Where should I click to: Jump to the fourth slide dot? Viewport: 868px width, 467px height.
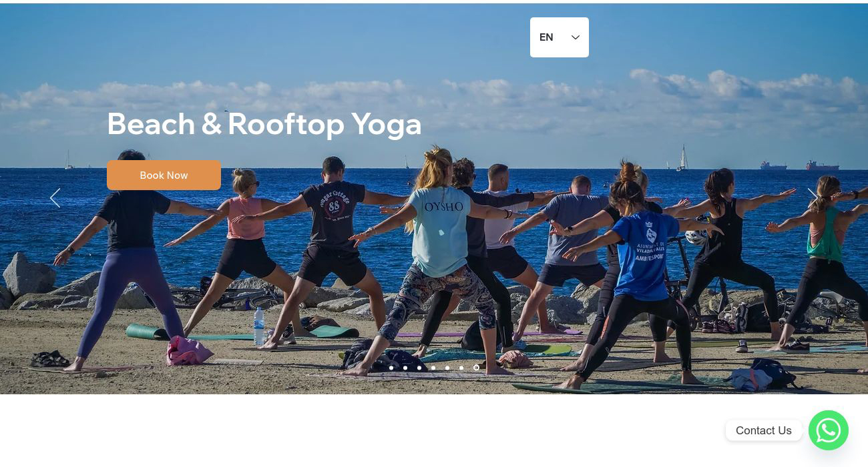[x=433, y=368]
